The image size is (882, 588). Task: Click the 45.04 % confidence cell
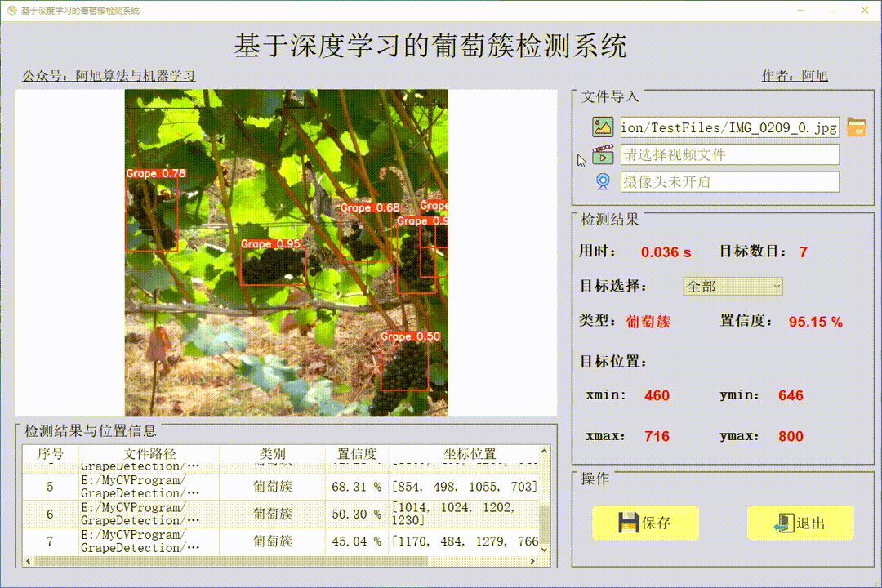(x=357, y=541)
